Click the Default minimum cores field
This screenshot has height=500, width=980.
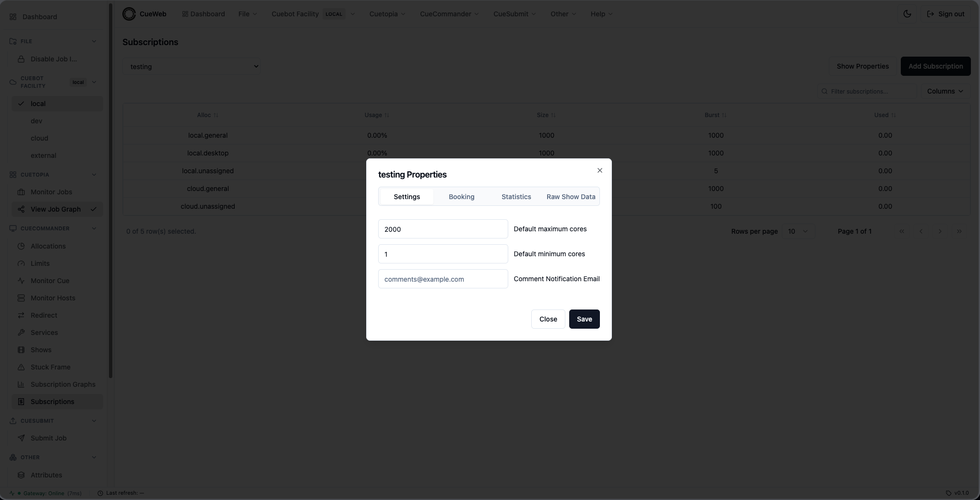443,254
